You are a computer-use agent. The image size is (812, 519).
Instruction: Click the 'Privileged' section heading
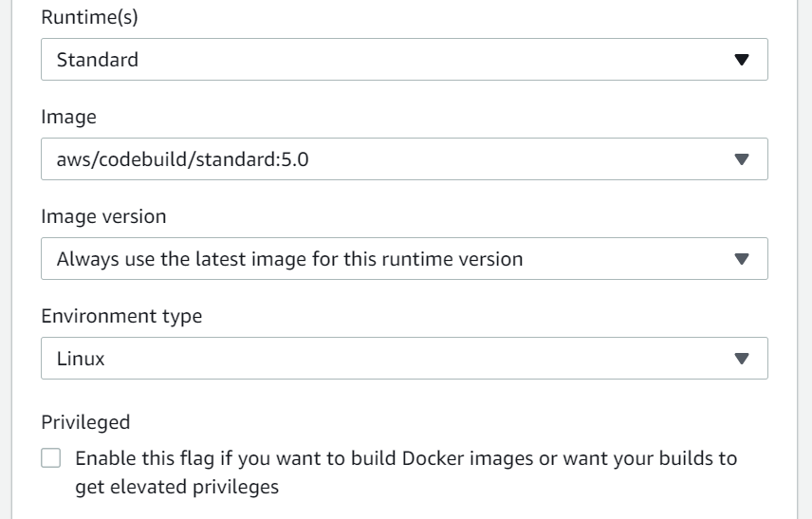[85, 422]
